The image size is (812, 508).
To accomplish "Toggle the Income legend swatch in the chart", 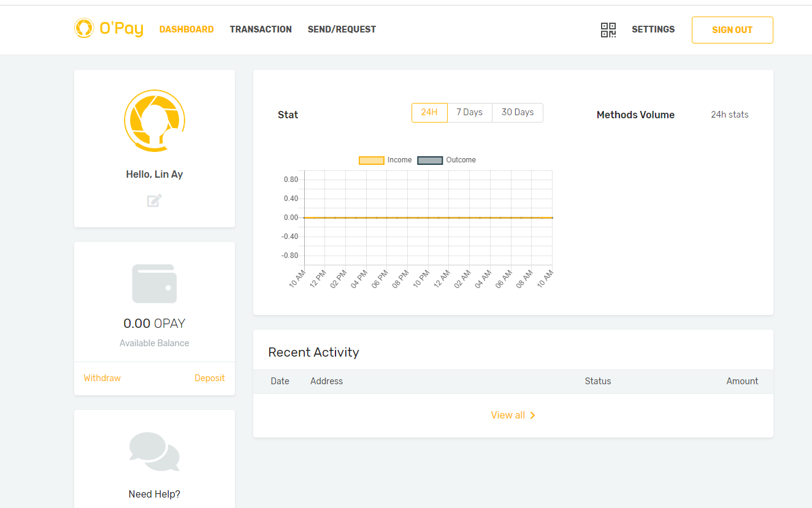I will click(372, 161).
